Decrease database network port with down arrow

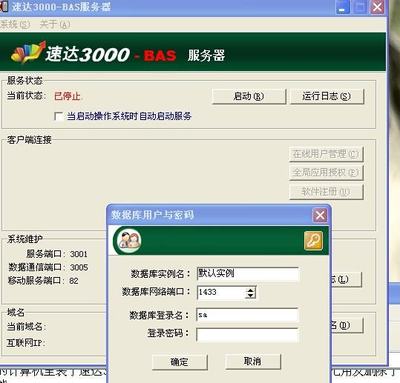(250, 296)
